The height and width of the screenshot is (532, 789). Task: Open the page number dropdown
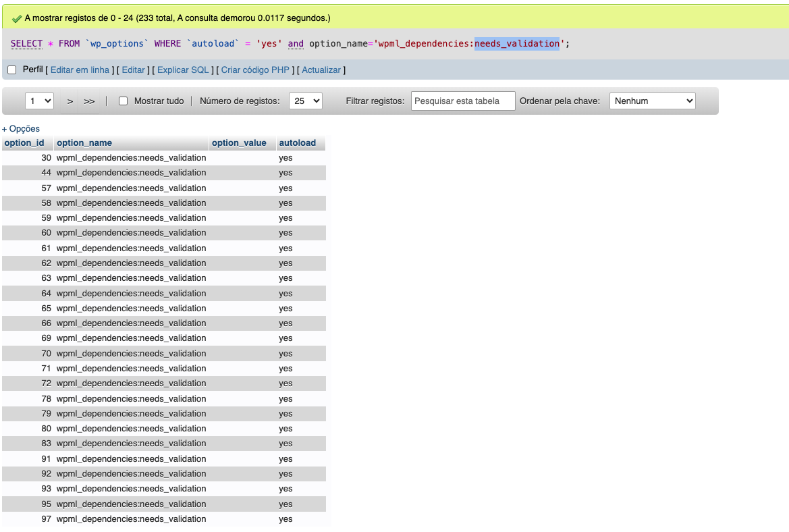(39, 101)
